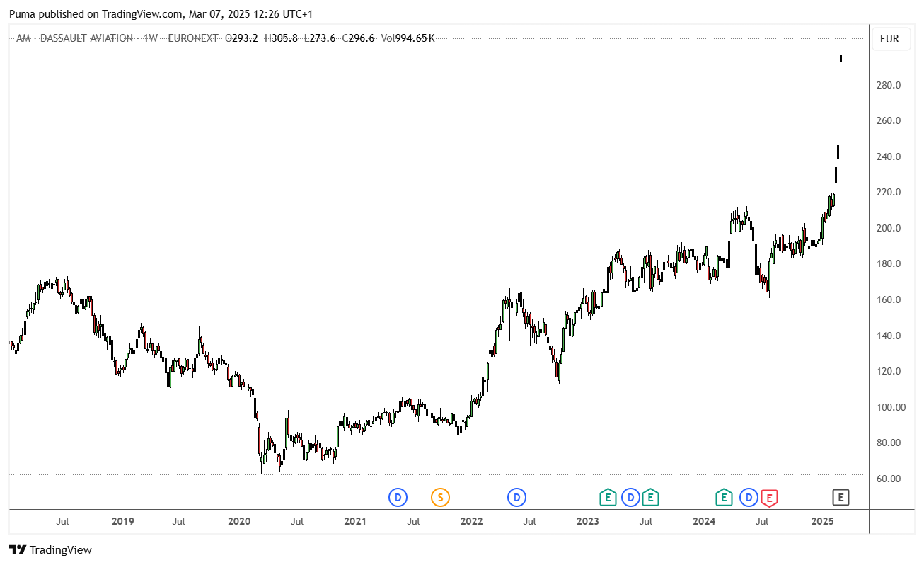Open the gray E earnings marker in 2025
The image size is (924, 565).
pos(841,498)
